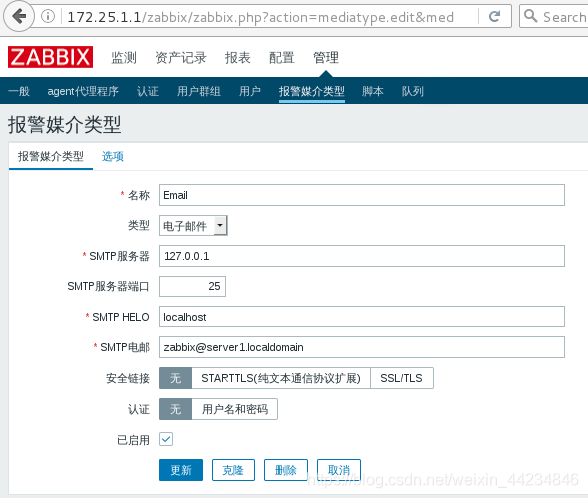588x498 pixels.
Task: Open the 报表 main menu
Action: 238,58
